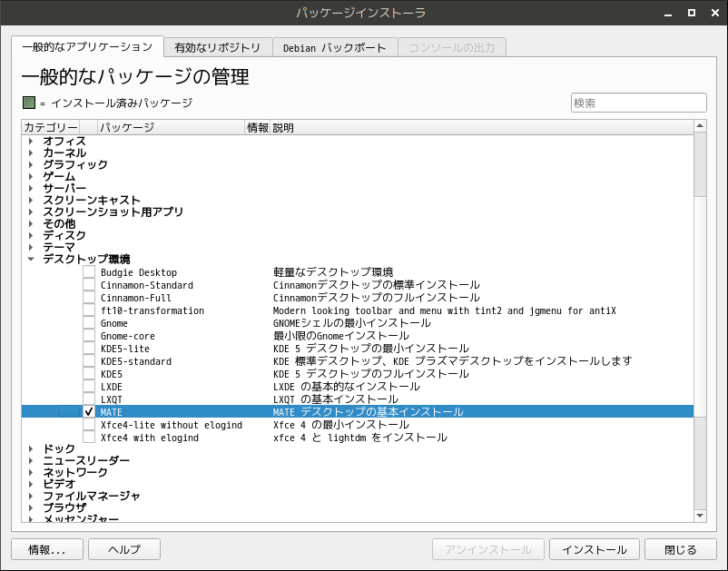Click the 情報 column header
The width and height of the screenshot is (728, 571).
[258, 127]
